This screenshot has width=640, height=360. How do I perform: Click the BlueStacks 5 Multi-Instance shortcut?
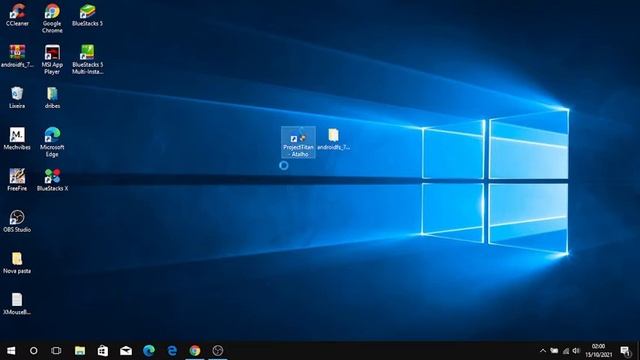pyautogui.click(x=87, y=60)
